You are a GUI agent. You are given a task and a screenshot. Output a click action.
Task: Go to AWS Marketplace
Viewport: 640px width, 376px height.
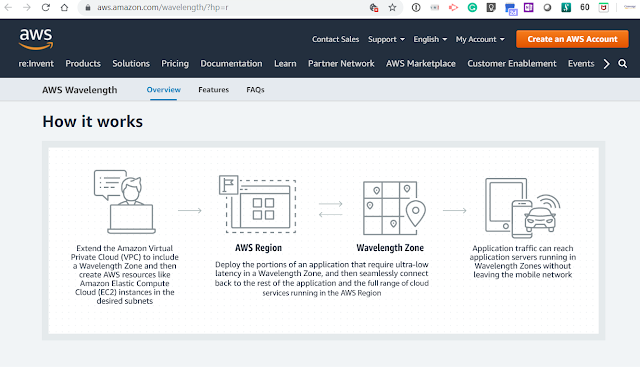421,63
